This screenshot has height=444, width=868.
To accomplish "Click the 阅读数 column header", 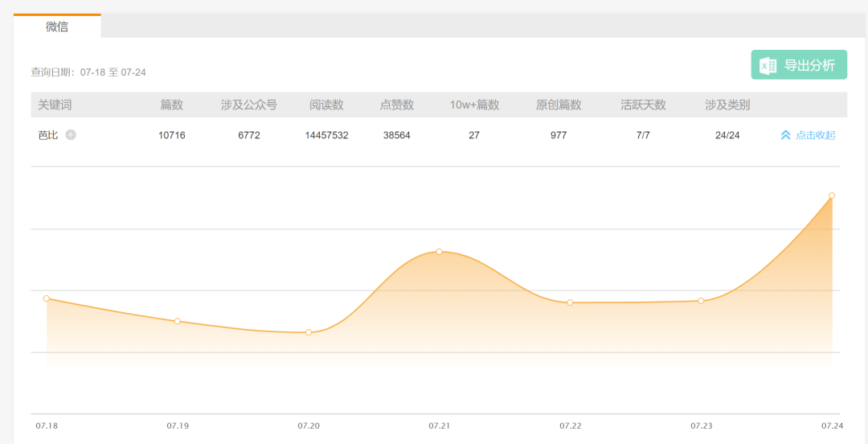I will [x=326, y=105].
